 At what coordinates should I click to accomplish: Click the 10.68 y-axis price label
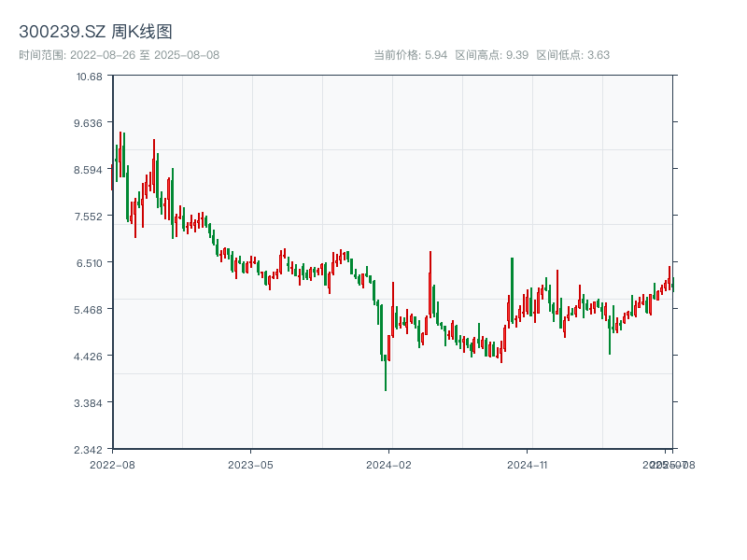point(90,76)
